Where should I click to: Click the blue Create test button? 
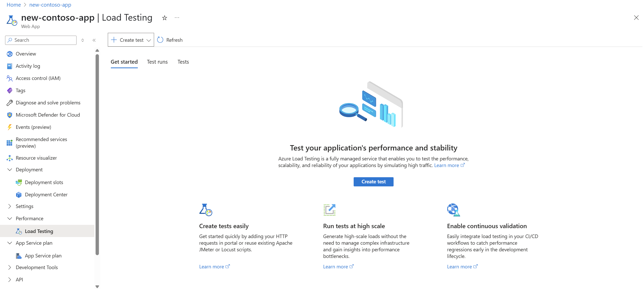click(x=373, y=182)
